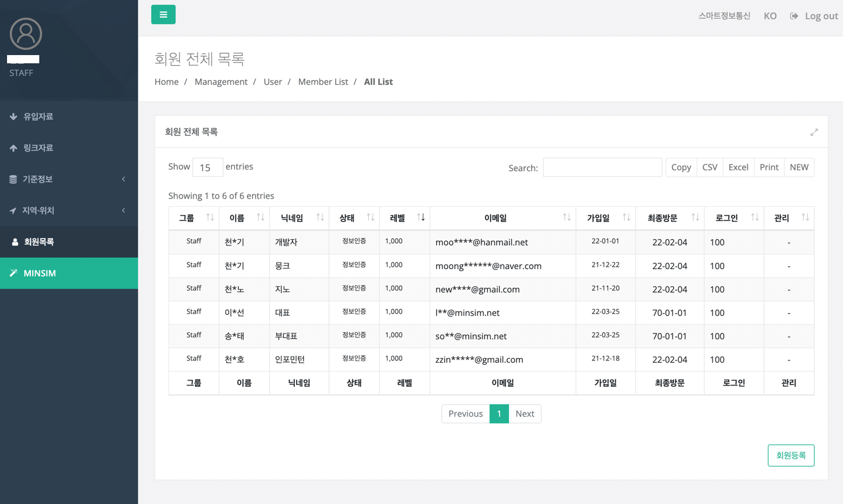Select MINSIM in the sidebar

click(x=69, y=273)
